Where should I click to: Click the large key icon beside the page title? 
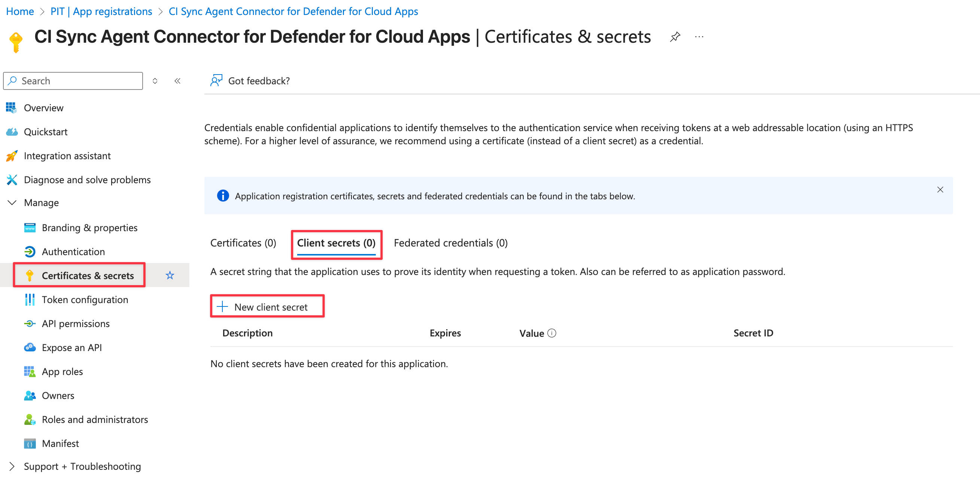pyautogui.click(x=16, y=42)
